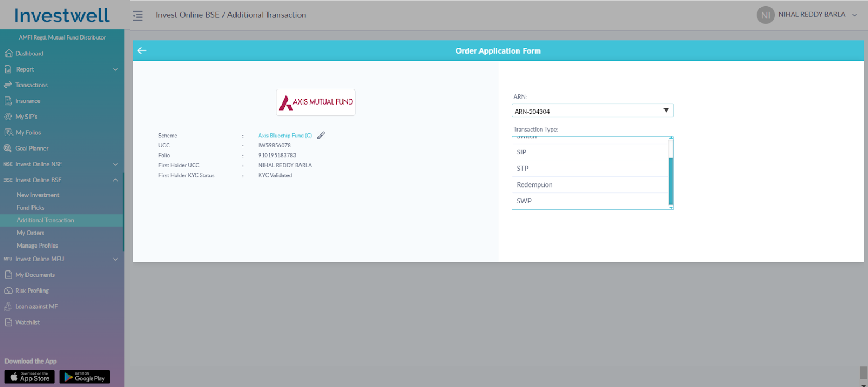Edit scheme using the pencil icon
This screenshot has height=387, width=868.
[x=321, y=136]
